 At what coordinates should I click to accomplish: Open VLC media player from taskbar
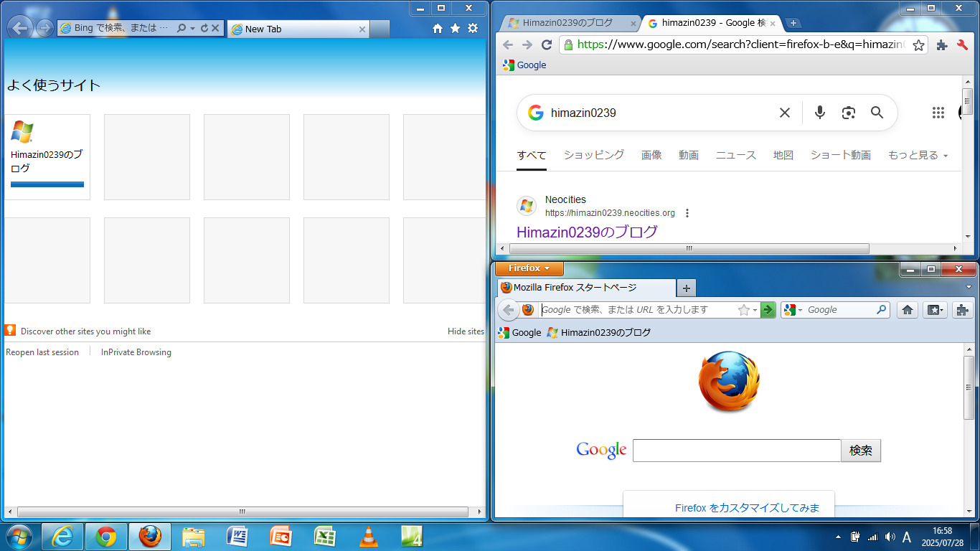coord(369,537)
